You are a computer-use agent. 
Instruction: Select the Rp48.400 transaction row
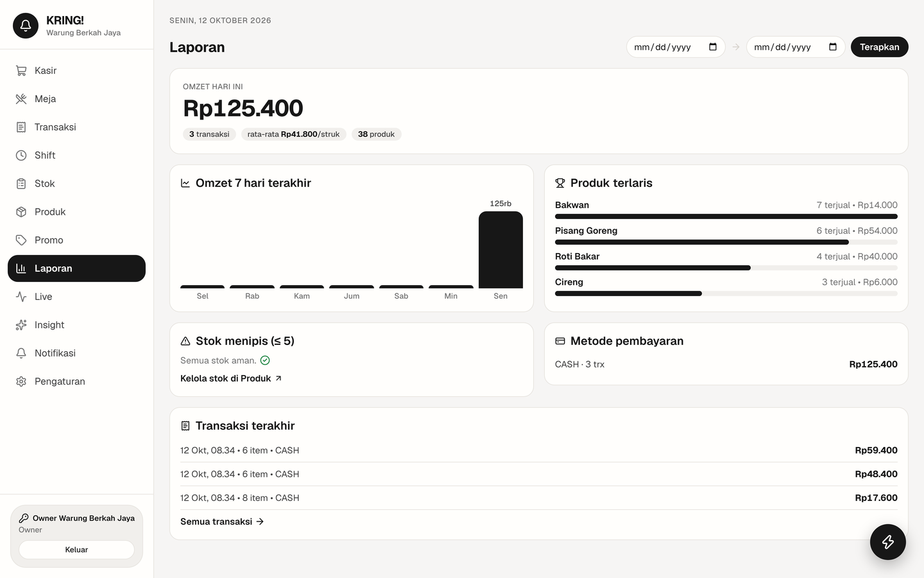coord(539,474)
